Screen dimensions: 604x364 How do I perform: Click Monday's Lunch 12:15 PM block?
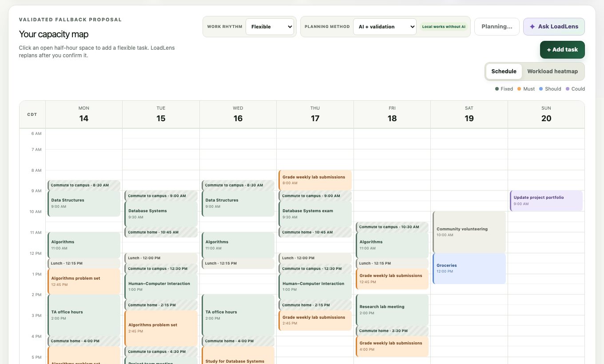coord(84,263)
